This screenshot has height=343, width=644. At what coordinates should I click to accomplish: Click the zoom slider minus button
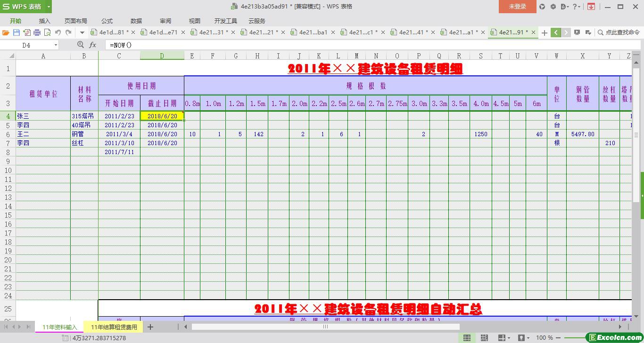point(558,338)
